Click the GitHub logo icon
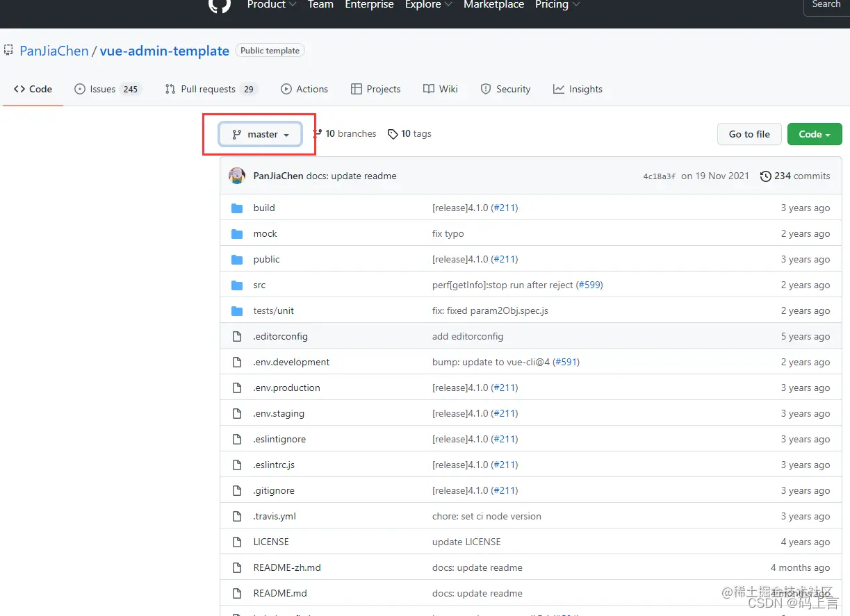This screenshot has width=850, height=616. [219, 4]
